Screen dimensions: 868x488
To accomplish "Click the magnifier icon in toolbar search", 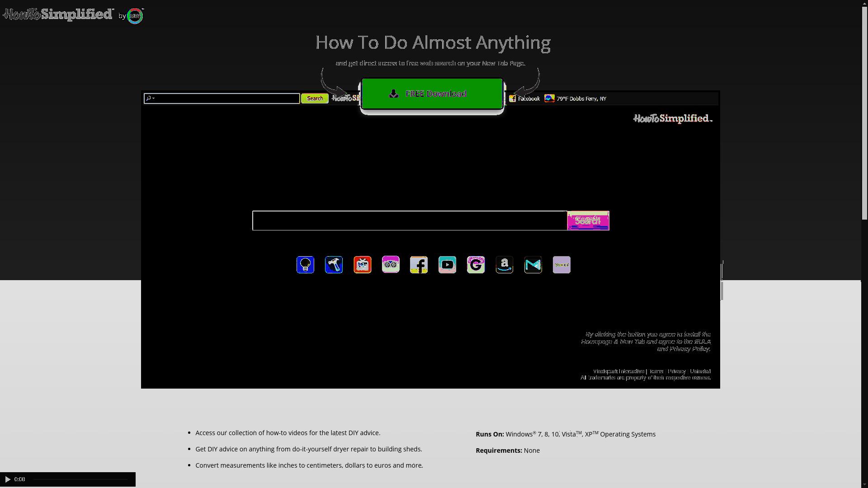I will 148,98.
